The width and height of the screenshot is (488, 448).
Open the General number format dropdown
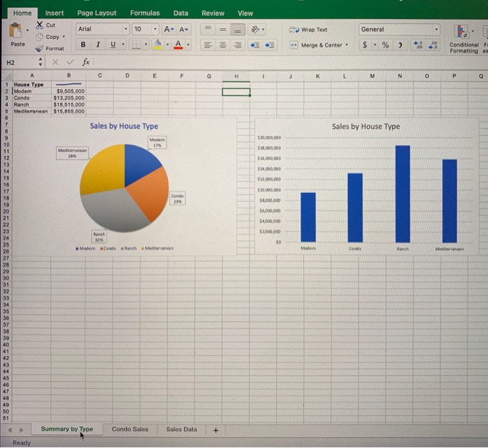(x=436, y=29)
